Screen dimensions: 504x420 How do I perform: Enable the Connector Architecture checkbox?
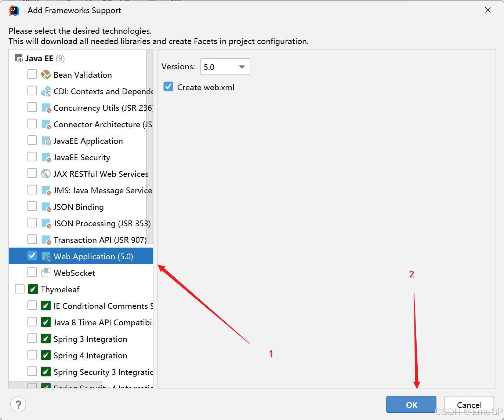pyautogui.click(x=32, y=124)
